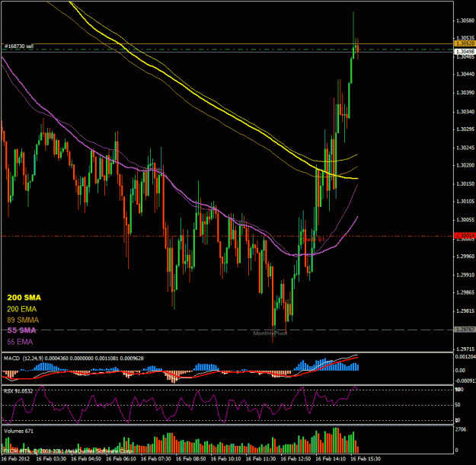Click the red 1.30014 Daily S1 price tag
The image size is (476, 465).
point(465,236)
